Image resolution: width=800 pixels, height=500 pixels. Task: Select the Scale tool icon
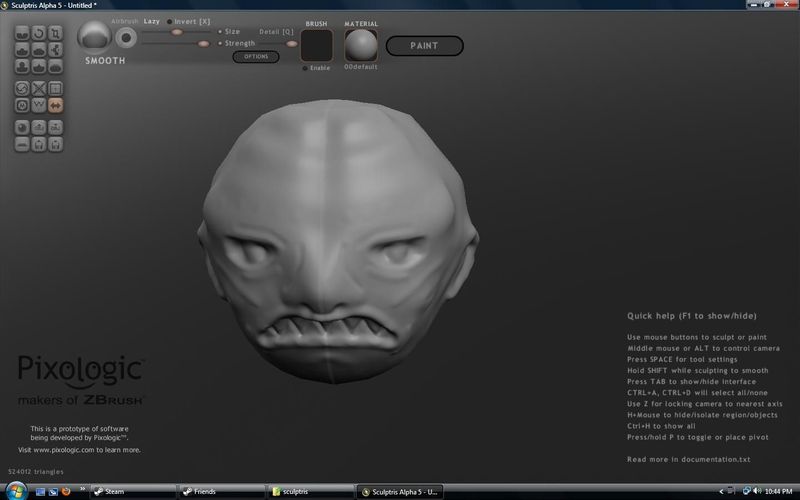click(55, 32)
